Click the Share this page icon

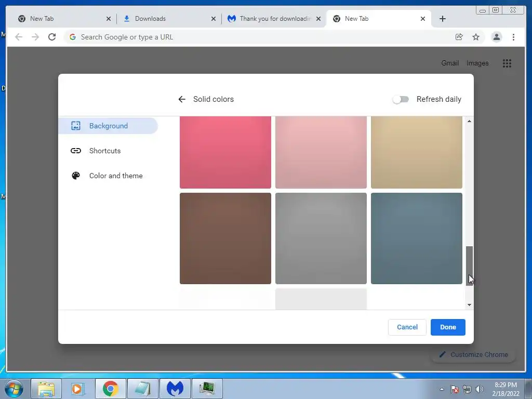(x=459, y=37)
